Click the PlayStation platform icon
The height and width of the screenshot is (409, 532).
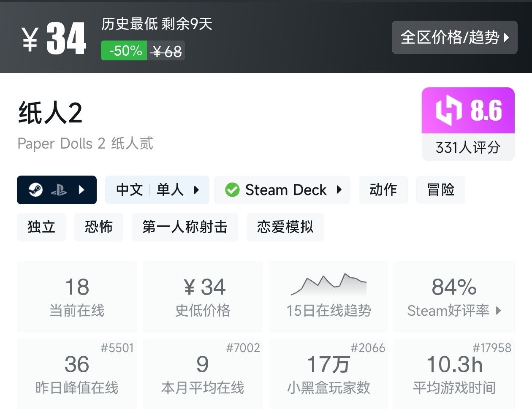tap(59, 190)
